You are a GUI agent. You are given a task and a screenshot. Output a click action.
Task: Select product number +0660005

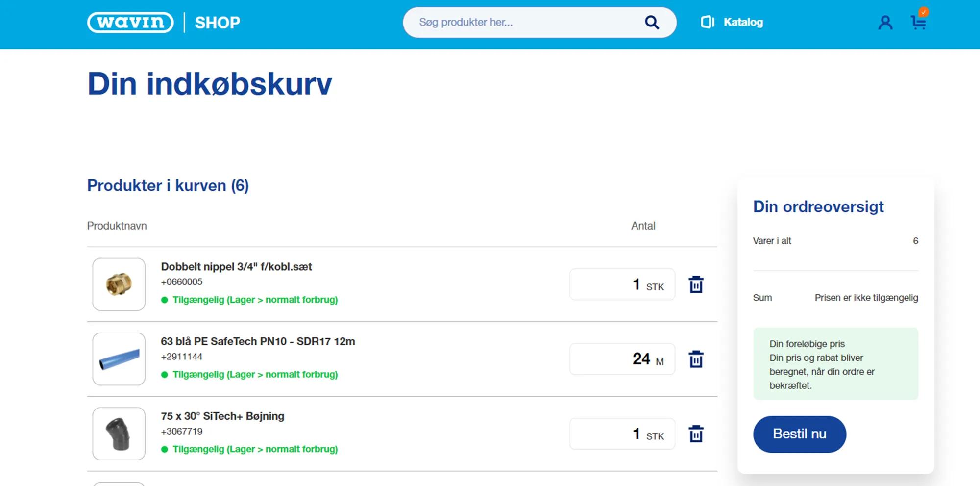tap(181, 282)
